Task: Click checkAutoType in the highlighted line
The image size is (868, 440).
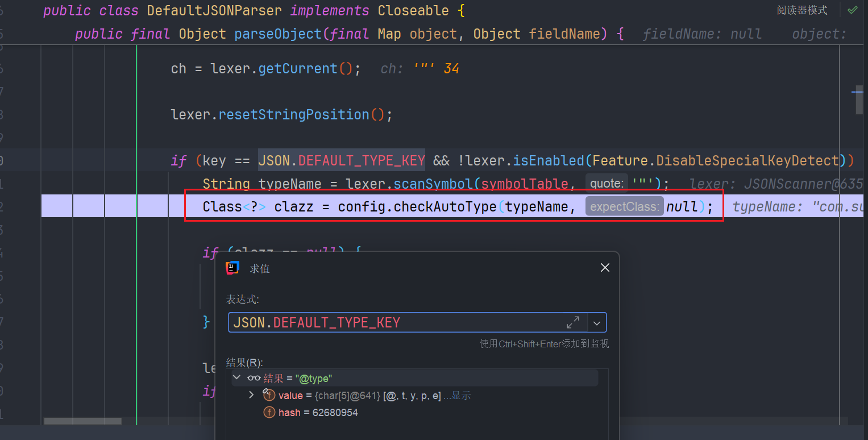Action: point(445,206)
